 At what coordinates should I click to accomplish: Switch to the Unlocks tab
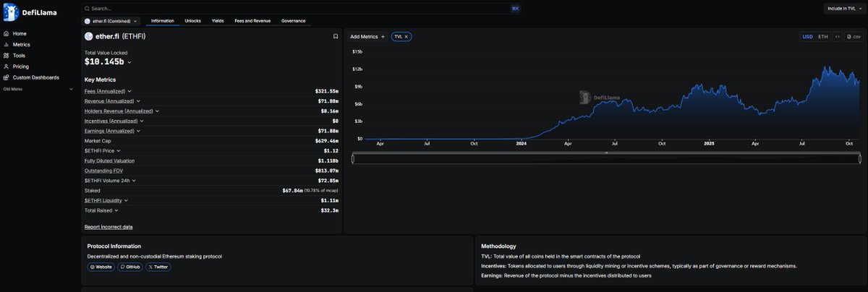(192, 21)
